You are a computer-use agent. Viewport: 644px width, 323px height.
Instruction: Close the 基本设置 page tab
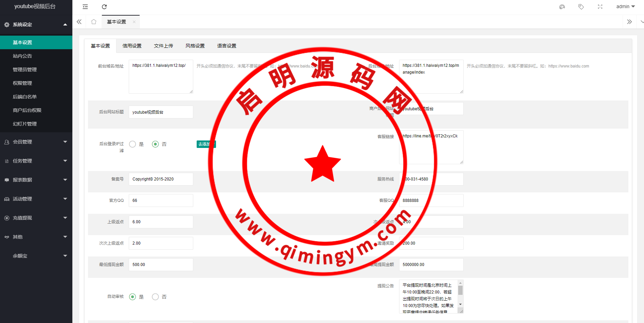pos(134,22)
